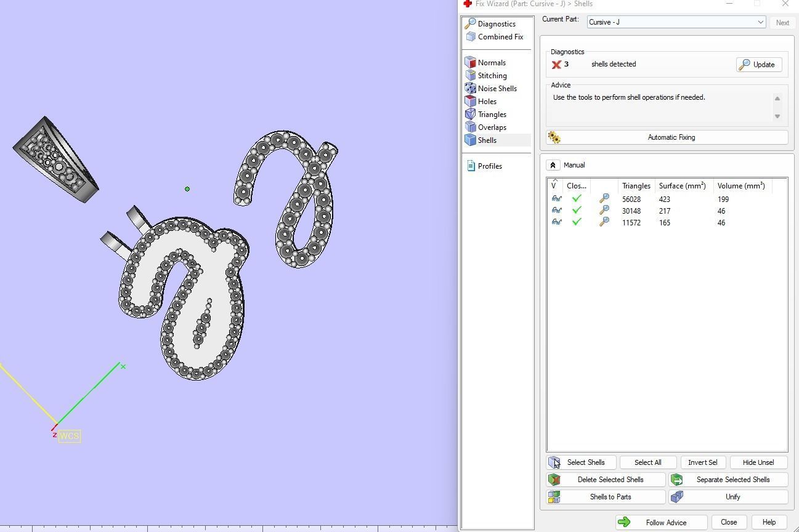
Task: Zoom to the 11572-triangle shell
Action: pyautogui.click(x=604, y=222)
